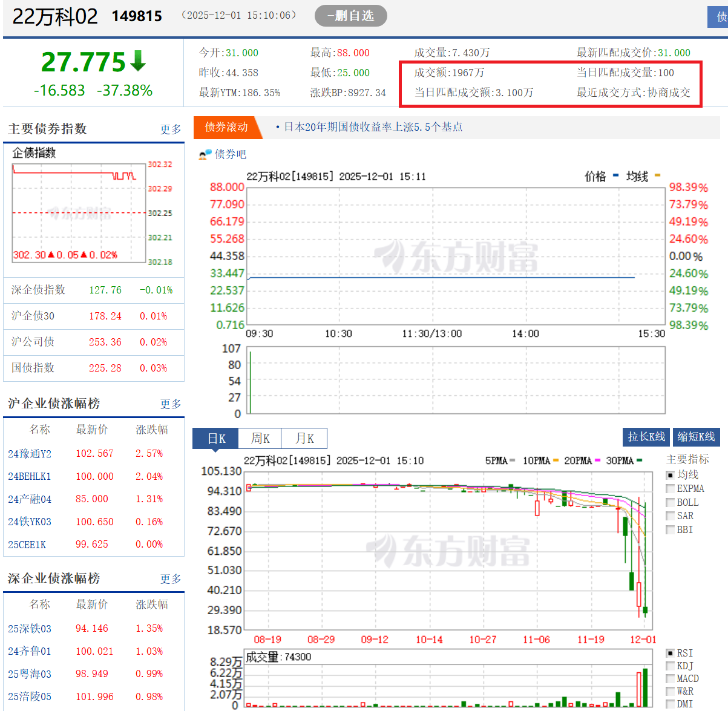Click the green down-arrow beside price 27.775

(x=138, y=61)
